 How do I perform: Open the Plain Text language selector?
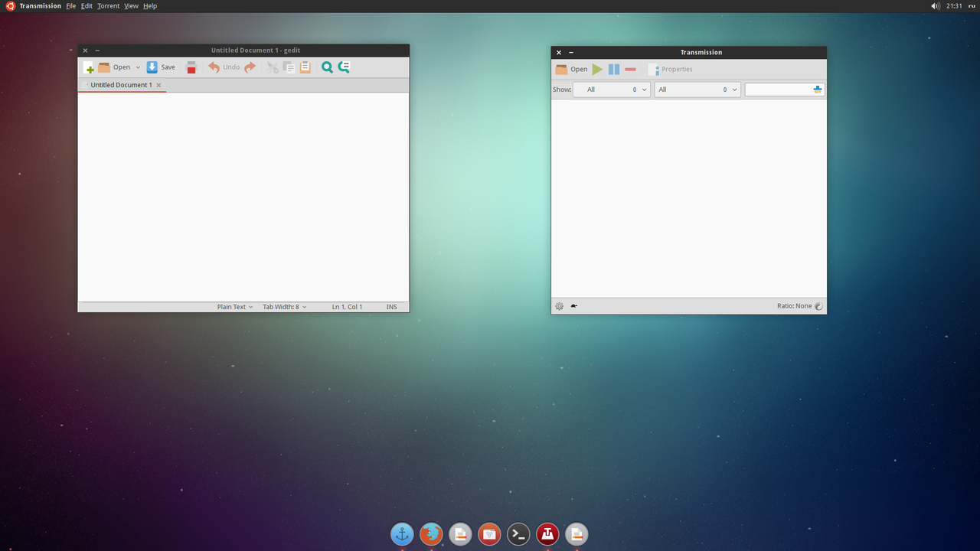tap(235, 307)
